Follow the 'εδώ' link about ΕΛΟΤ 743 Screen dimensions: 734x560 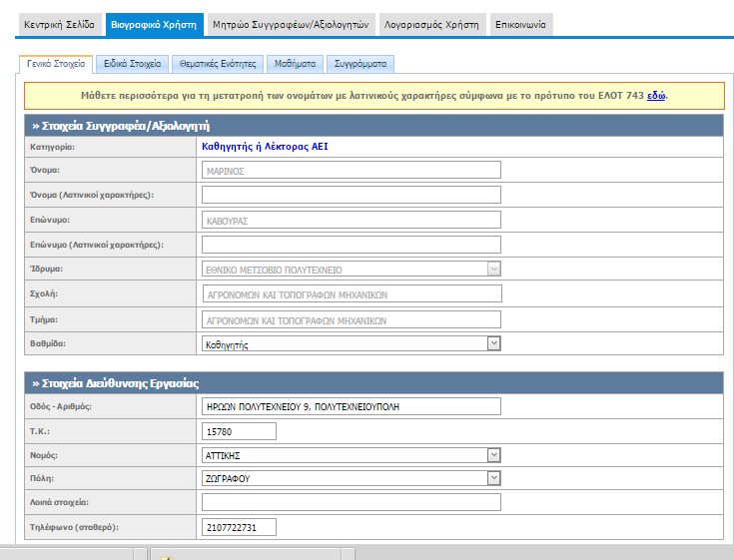click(656, 96)
